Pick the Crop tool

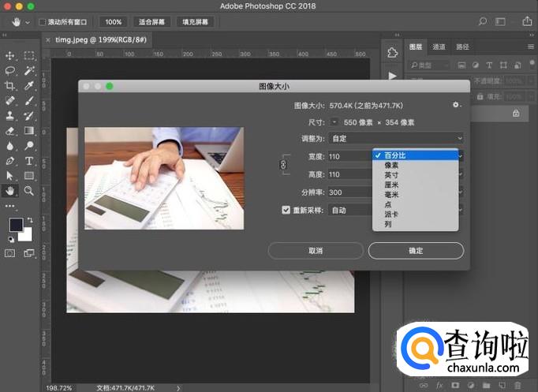click(x=10, y=86)
